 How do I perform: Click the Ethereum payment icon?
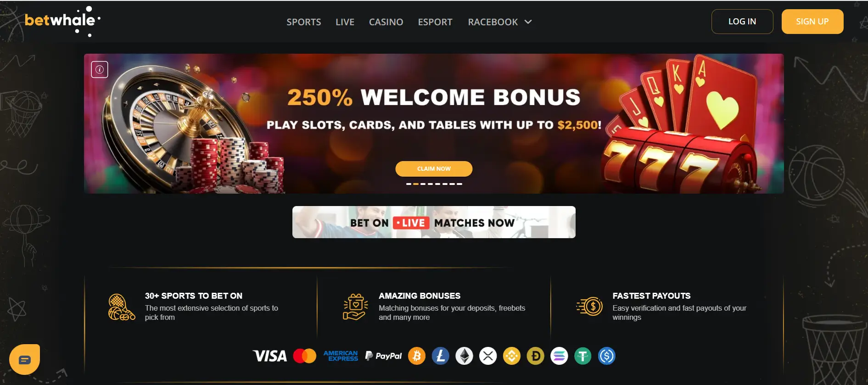pyautogui.click(x=464, y=356)
